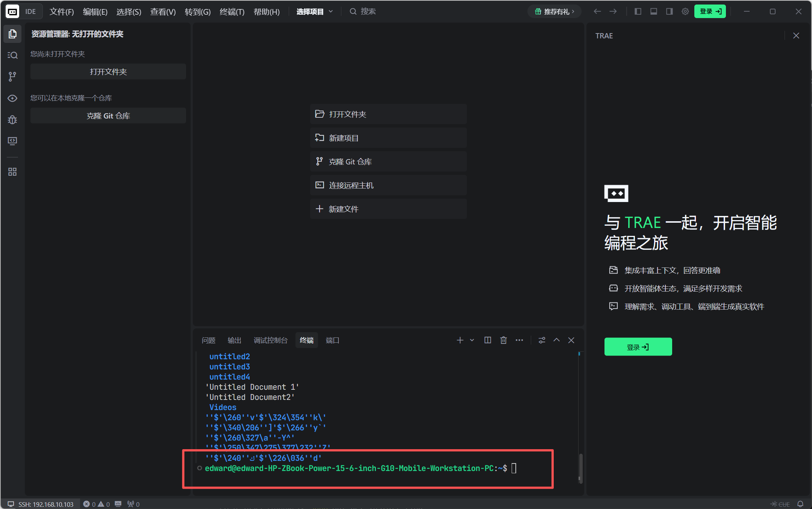Open the Source Control view icon
The image size is (812, 509).
click(x=12, y=77)
